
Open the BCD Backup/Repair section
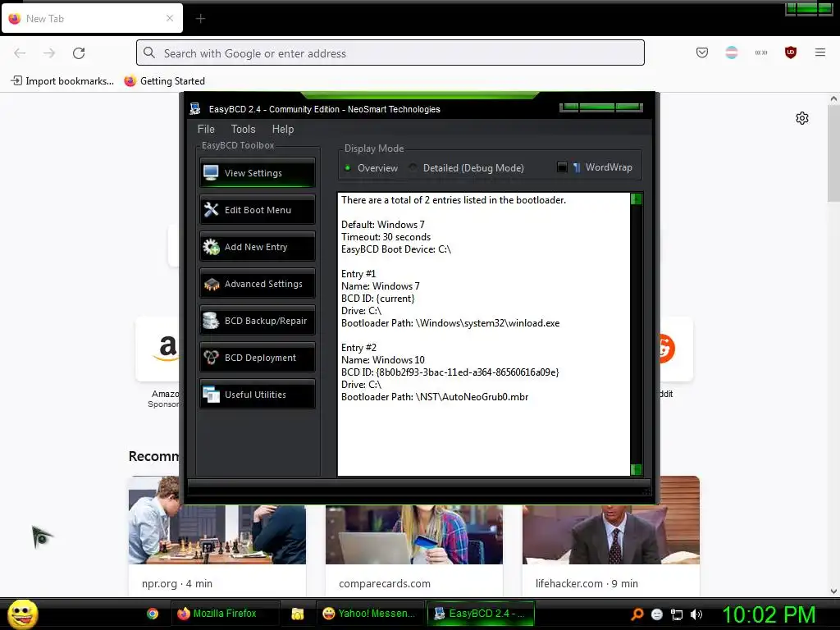pos(257,321)
